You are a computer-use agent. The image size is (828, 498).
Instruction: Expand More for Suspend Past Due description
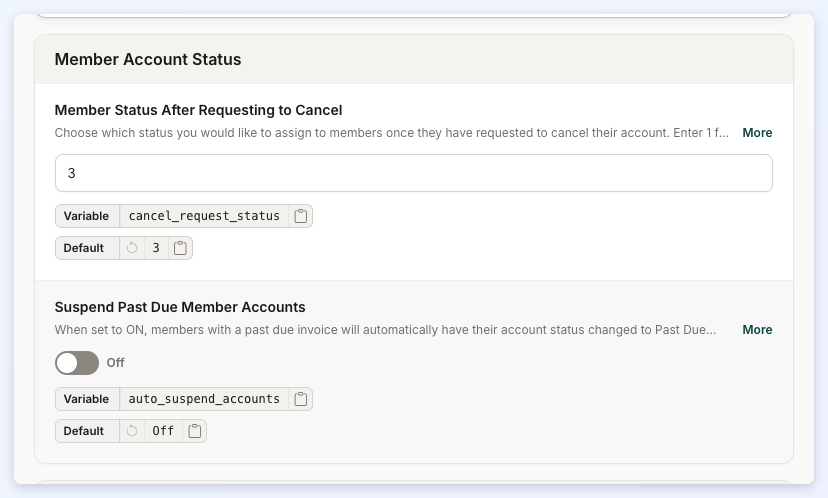[x=757, y=330]
